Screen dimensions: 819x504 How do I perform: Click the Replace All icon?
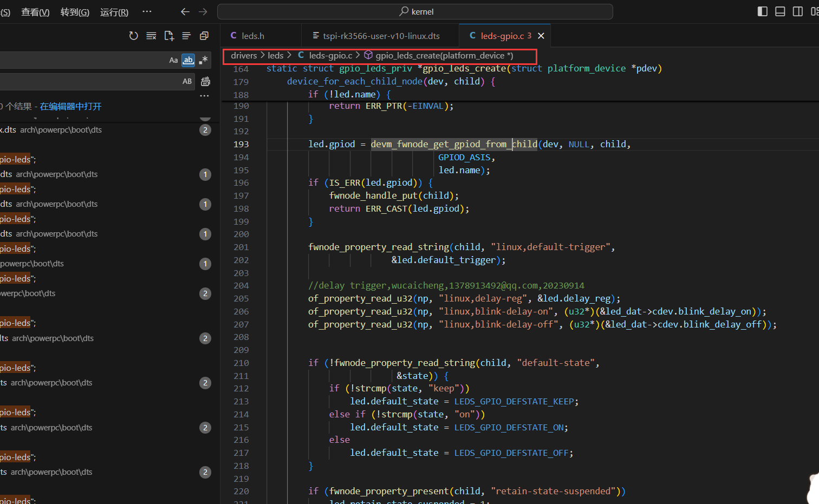coord(205,81)
